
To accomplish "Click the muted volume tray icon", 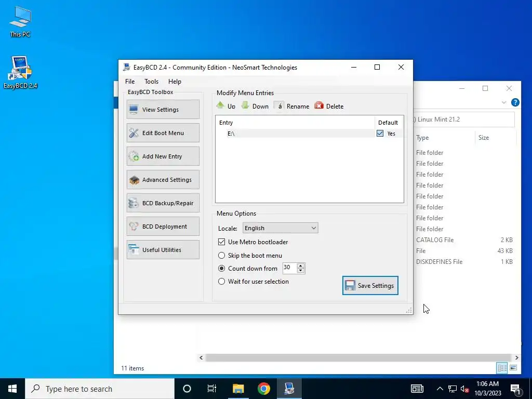I will [x=465, y=389].
